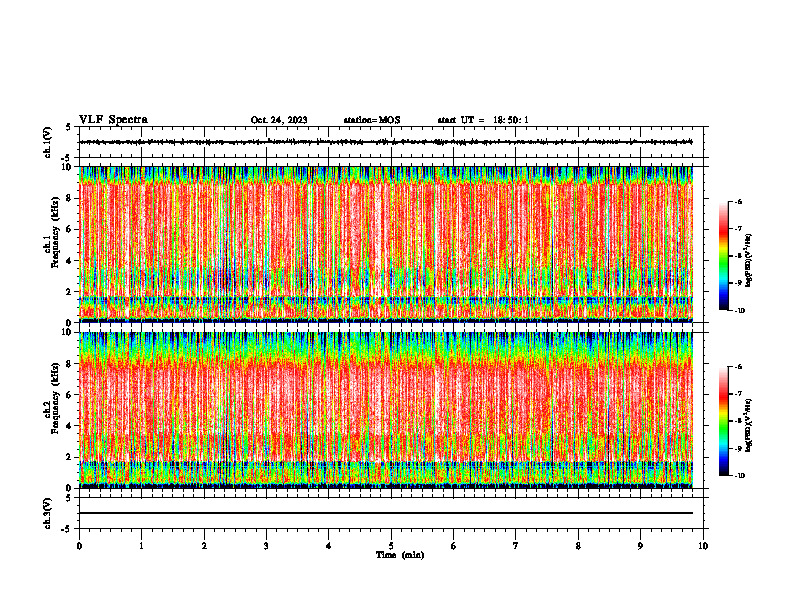Click the "4" tick on the time axis
Image resolution: width=792 pixels, height=612 pixels.
[x=329, y=546]
